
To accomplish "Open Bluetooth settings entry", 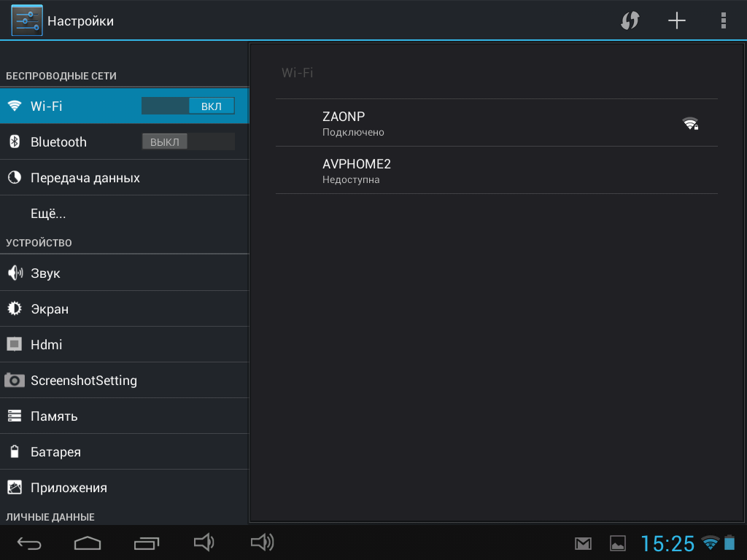I will coord(124,141).
